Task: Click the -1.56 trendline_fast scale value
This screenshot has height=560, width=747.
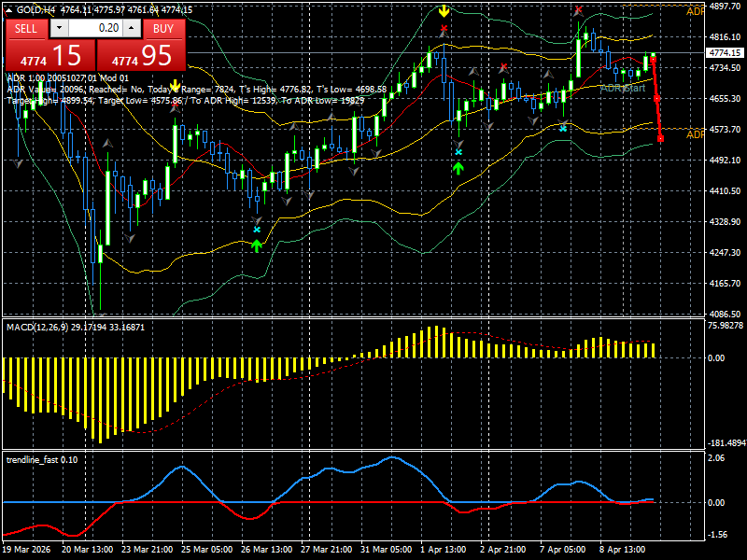Action: tap(718, 535)
